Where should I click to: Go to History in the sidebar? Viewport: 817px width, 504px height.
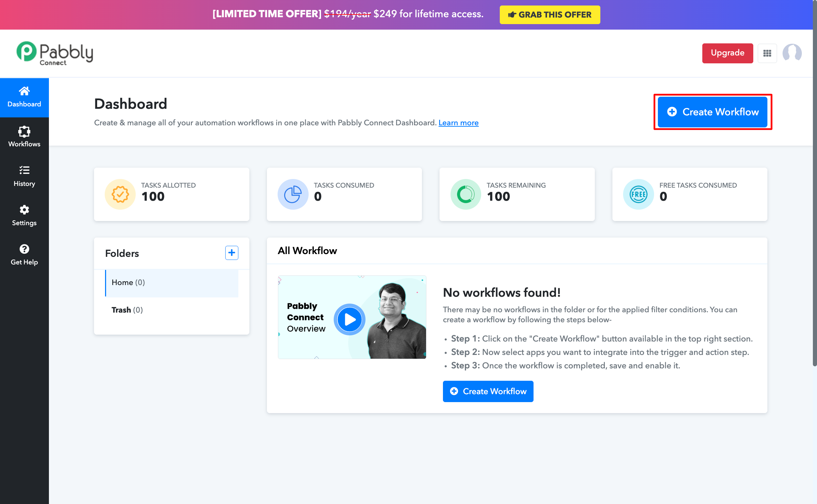coord(24,176)
